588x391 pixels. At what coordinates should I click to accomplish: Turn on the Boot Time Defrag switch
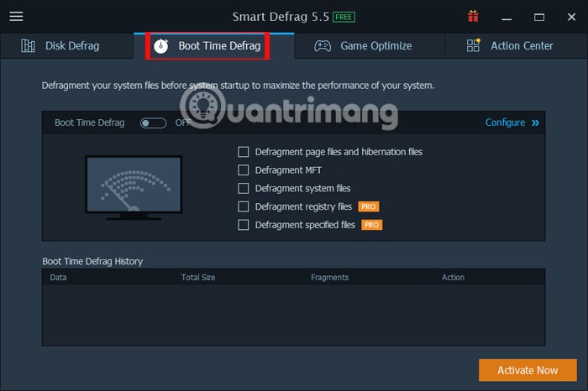[153, 123]
